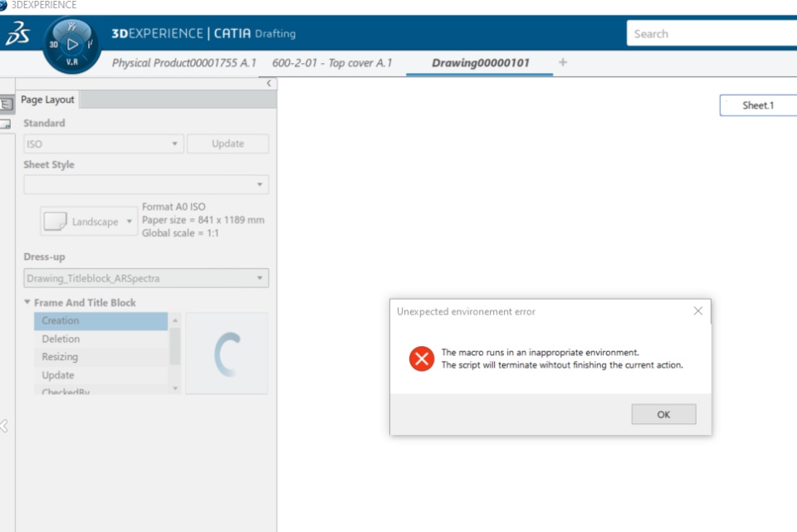Click OK in the error dialog
Screen dimensions: 797x532
point(663,414)
